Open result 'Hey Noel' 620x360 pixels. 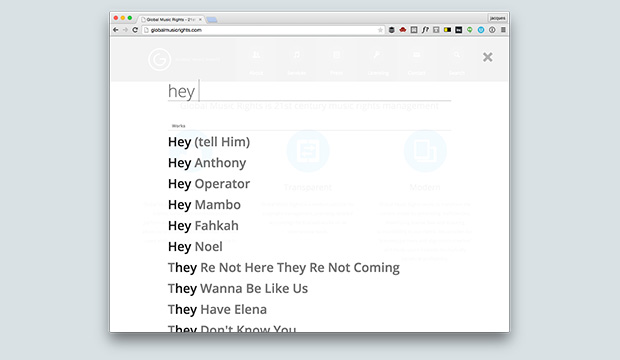(195, 246)
